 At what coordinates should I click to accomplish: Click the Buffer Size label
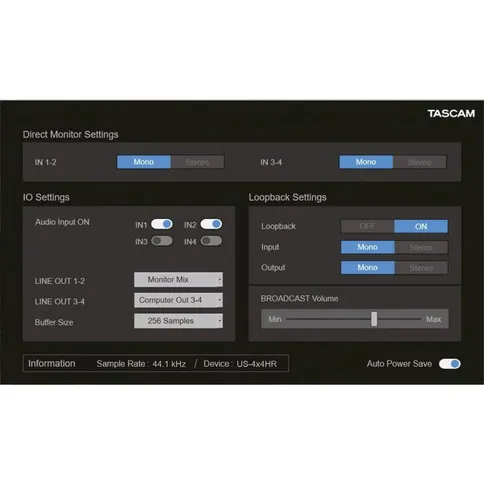[x=54, y=322]
